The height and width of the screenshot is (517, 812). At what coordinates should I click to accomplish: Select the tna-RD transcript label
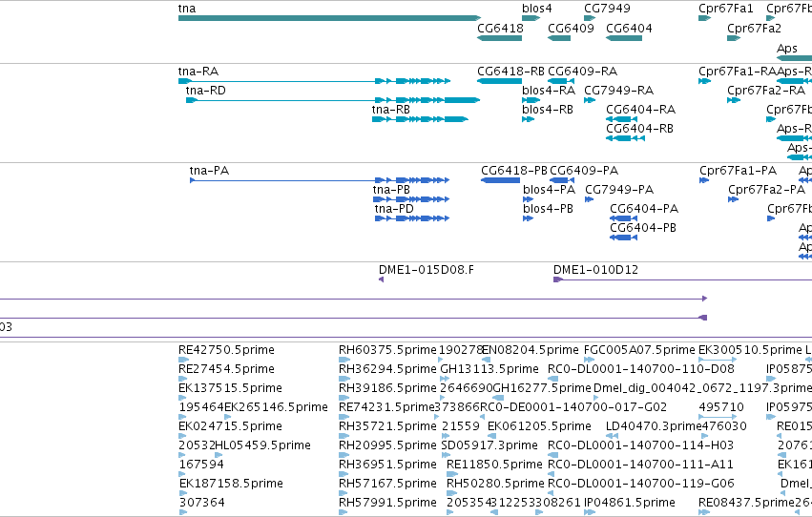point(205,91)
